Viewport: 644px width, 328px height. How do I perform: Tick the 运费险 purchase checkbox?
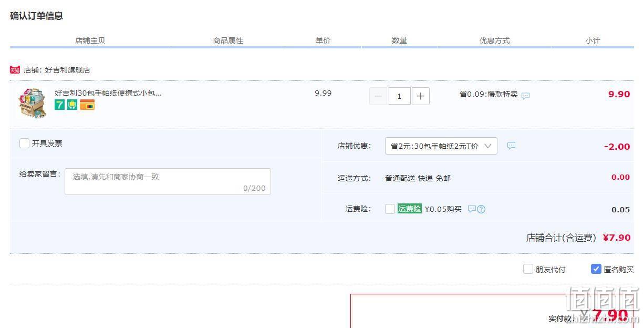(x=390, y=209)
